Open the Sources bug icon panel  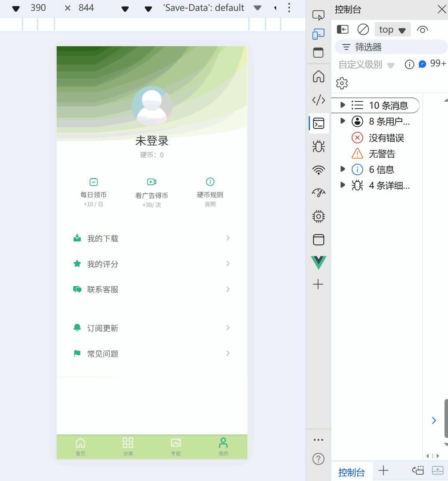coord(318,146)
